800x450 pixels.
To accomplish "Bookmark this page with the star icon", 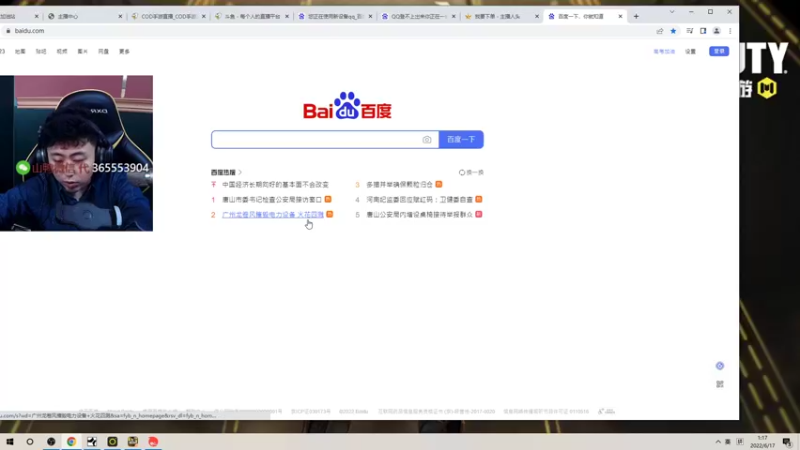I will tap(673, 31).
